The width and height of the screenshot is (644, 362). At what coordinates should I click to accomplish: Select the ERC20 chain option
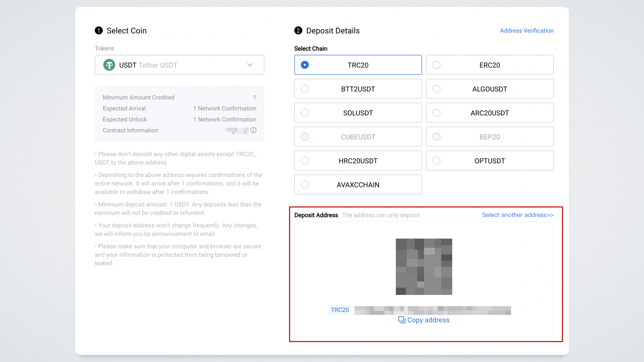tap(489, 65)
